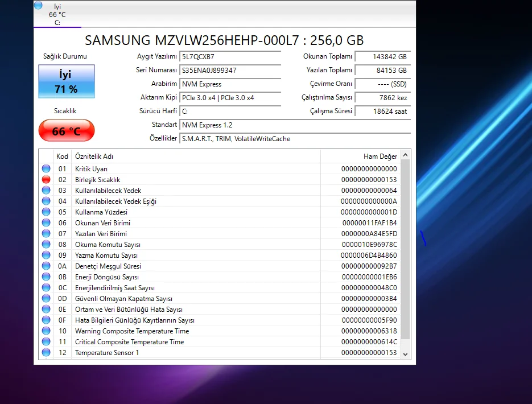This screenshot has width=532, height=404.
Task: Click status orb for Critical Composite Temperature Time
Action: [x=46, y=341]
